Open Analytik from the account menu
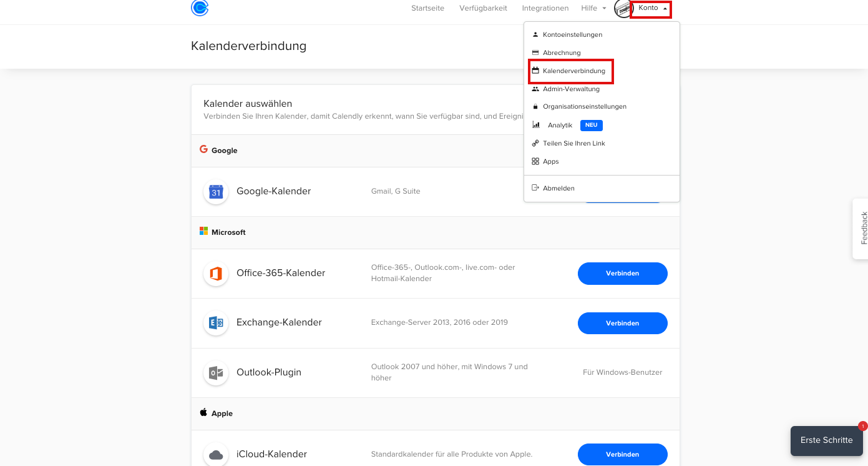 (560, 125)
